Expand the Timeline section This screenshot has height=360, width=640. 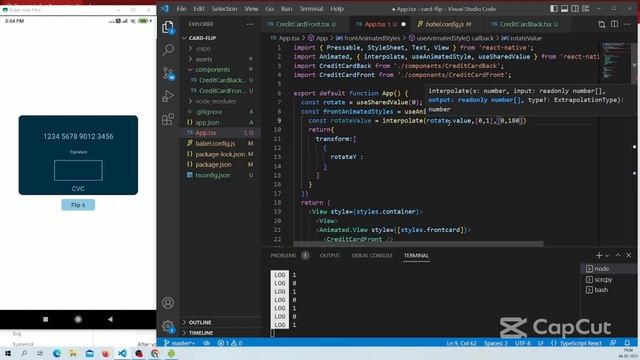[x=220, y=333]
